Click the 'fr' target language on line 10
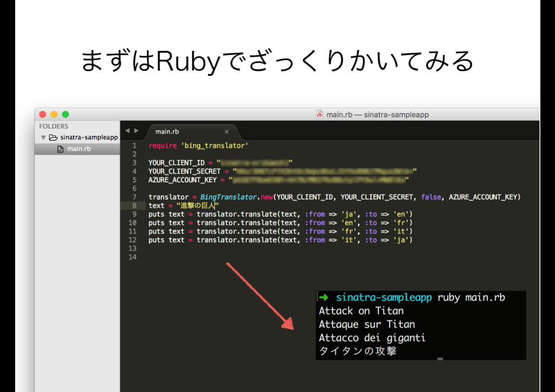555x392 pixels. (x=401, y=223)
